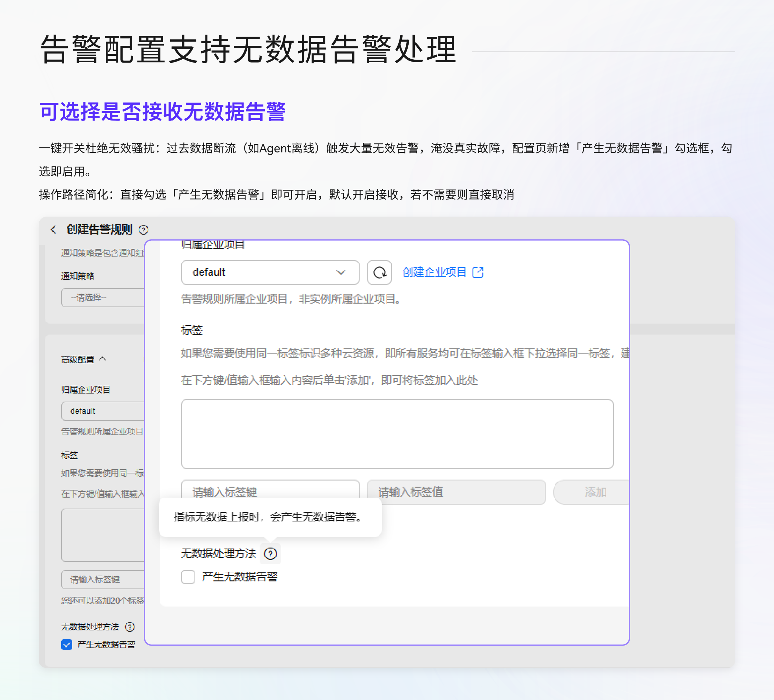Check the unchecked 产生无数据告警 checkbox in popup
The height and width of the screenshot is (700, 774).
(x=188, y=577)
